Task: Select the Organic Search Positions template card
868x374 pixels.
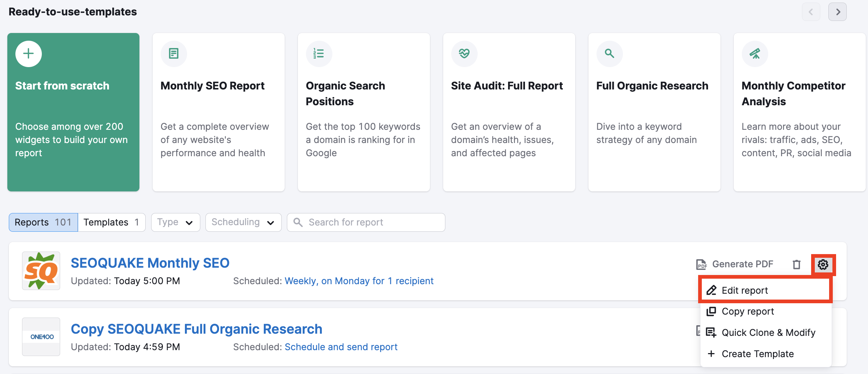Action: (x=364, y=112)
